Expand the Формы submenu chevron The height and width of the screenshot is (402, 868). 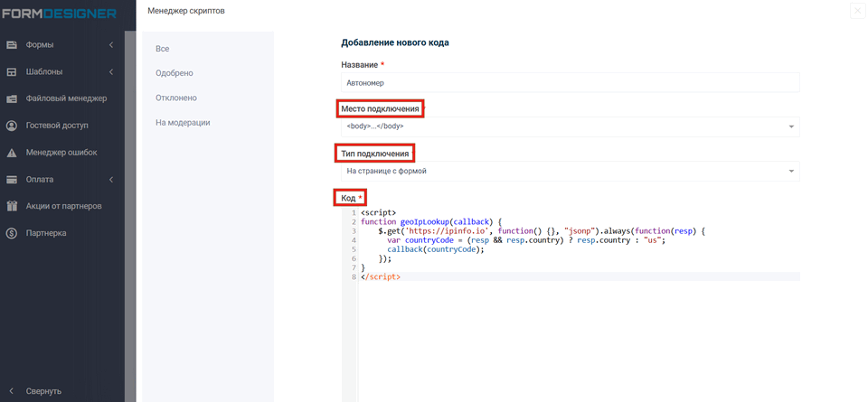[111, 45]
